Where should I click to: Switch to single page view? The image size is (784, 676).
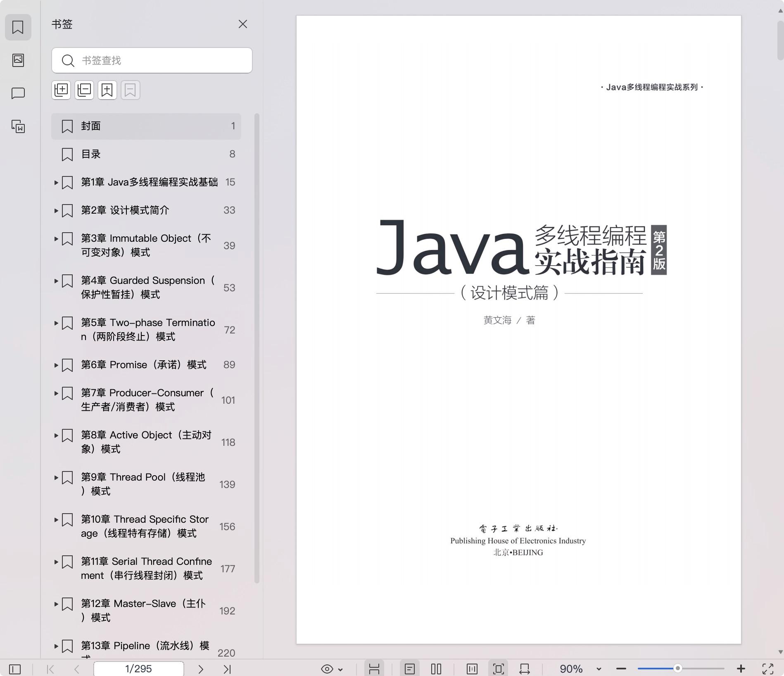coord(410,669)
